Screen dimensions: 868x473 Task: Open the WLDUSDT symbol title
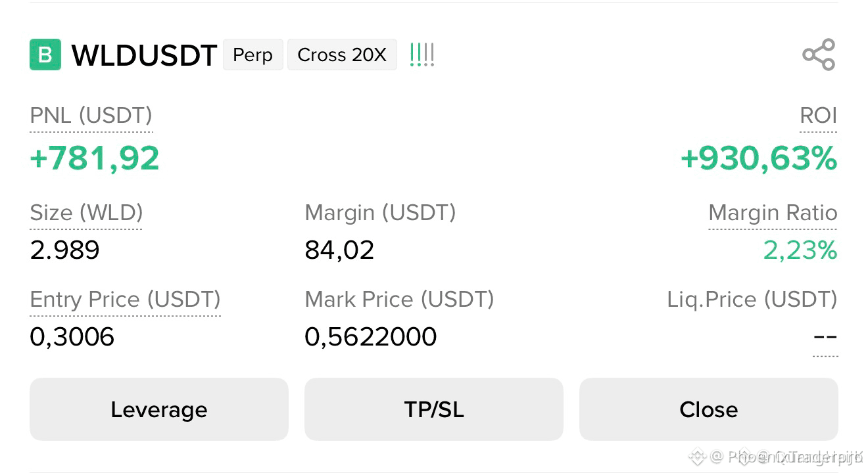tap(144, 56)
